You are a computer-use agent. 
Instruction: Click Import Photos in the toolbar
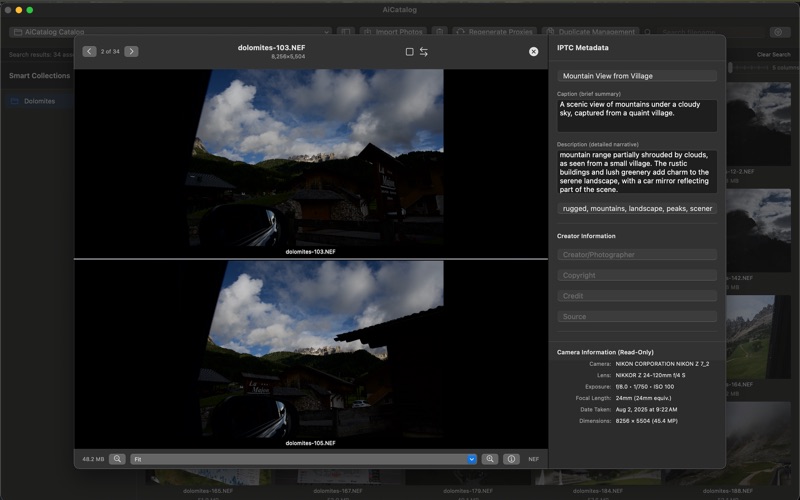pyautogui.click(x=394, y=32)
